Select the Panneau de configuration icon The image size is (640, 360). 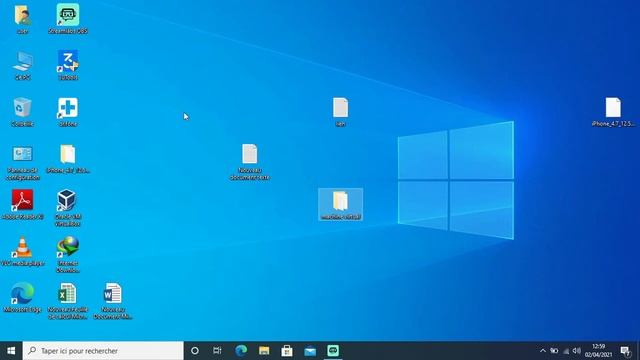click(x=23, y=162)
